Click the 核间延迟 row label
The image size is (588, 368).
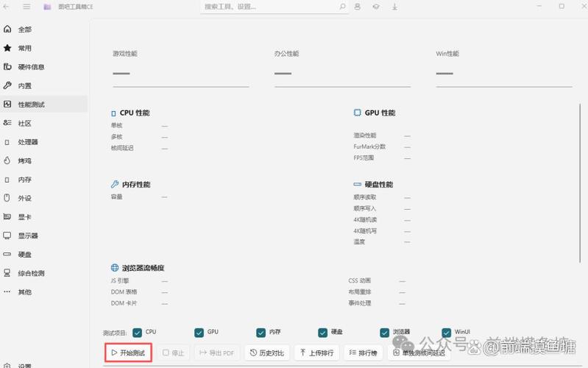(x=122, y=148)
